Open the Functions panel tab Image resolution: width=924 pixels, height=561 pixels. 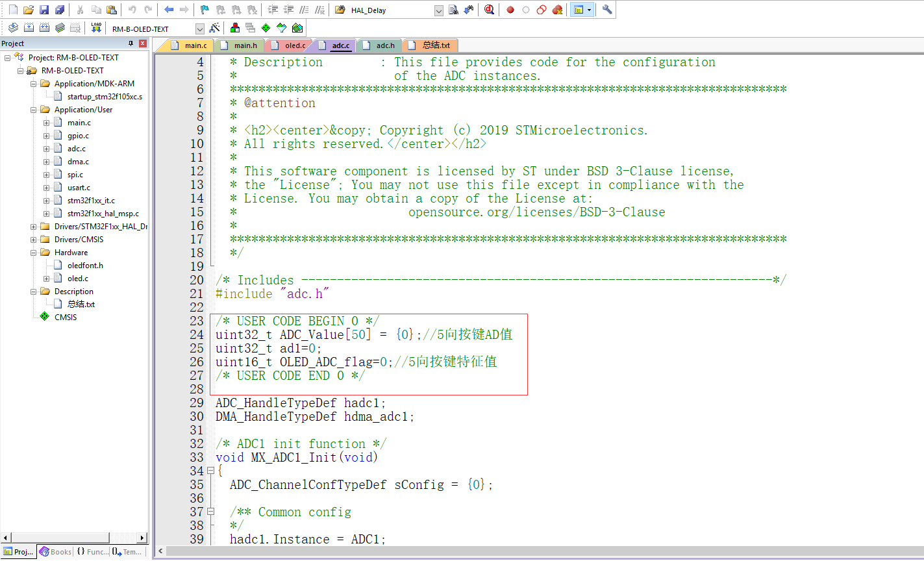[92, 552]
